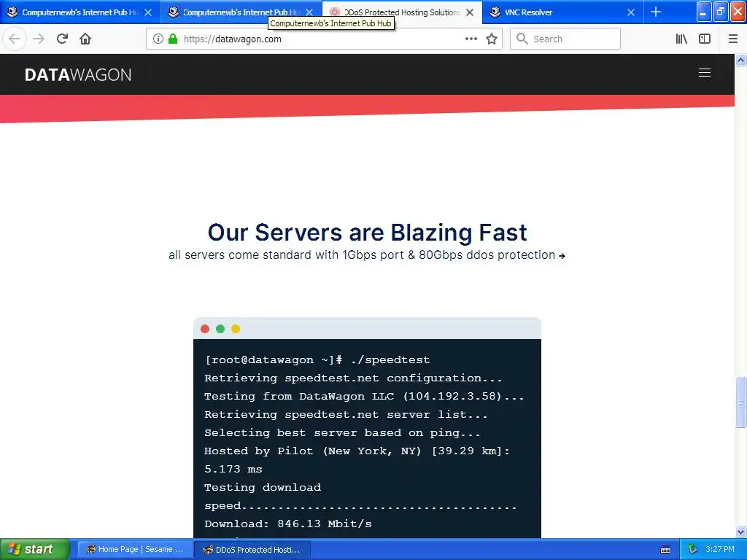Go to the browser Home page
This screenshot has width=747, height=560.
click(85, 39)
